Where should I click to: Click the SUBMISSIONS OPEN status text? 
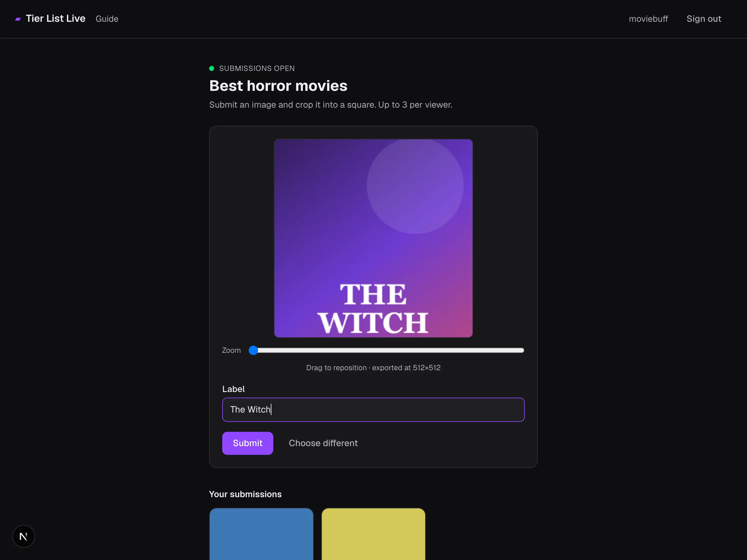click(x=257, y=68)
